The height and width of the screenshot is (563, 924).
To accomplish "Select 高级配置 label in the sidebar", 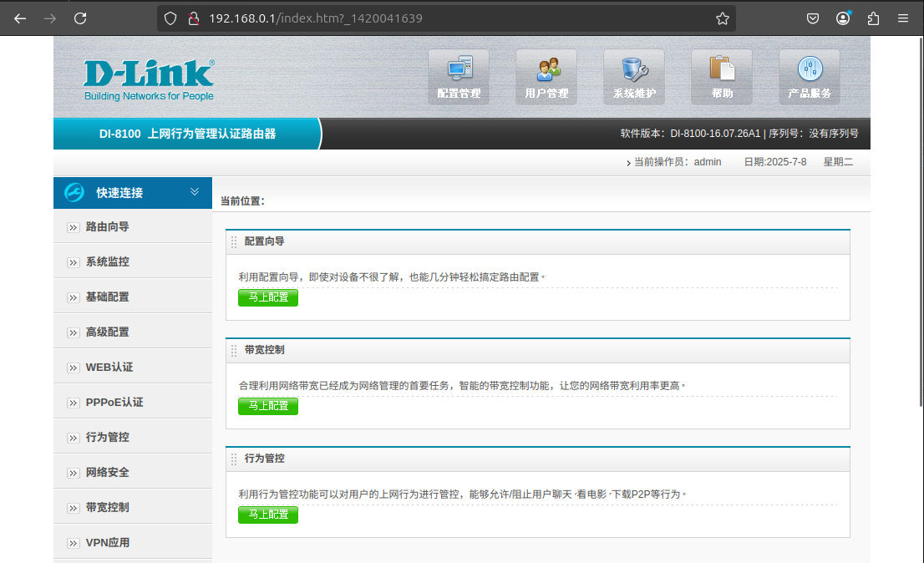I will pyautogui.click(x=107, y=332).
